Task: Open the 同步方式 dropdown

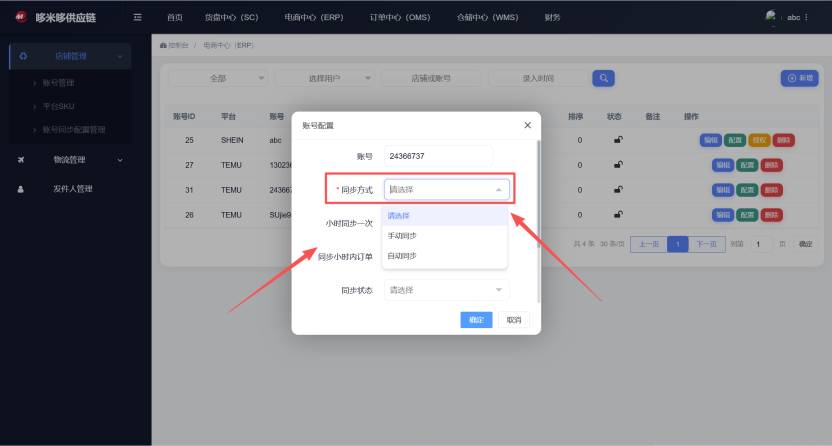Action: tap(446, 190)
